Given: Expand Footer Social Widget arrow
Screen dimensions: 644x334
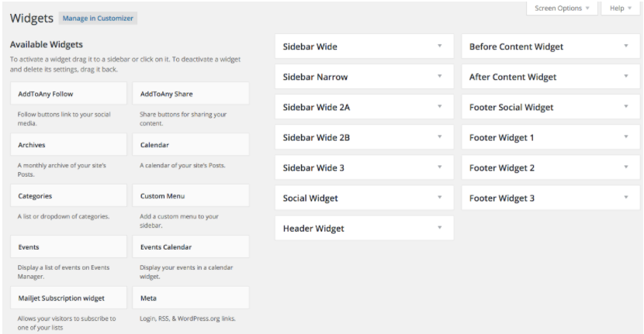Looking at the screenshot, I should click(x=626, y=107).
